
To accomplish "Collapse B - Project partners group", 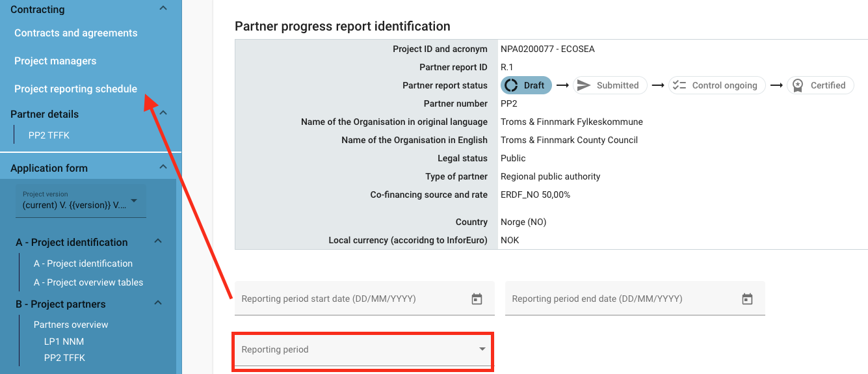I will coord(158,303).
